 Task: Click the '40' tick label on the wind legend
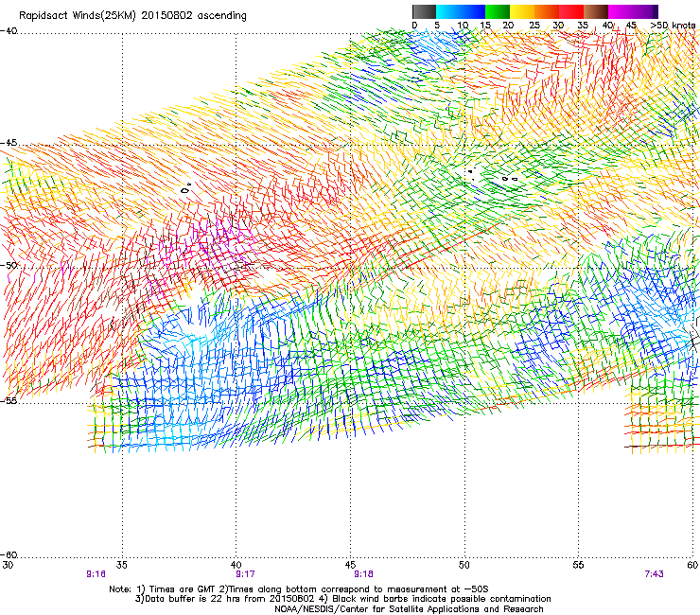tap(607, 26)
